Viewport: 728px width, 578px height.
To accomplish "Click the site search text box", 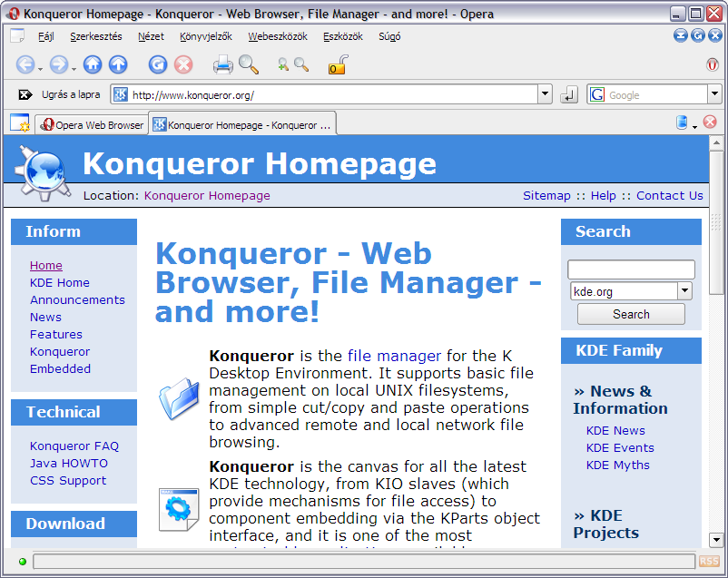I will coord(631,269).
